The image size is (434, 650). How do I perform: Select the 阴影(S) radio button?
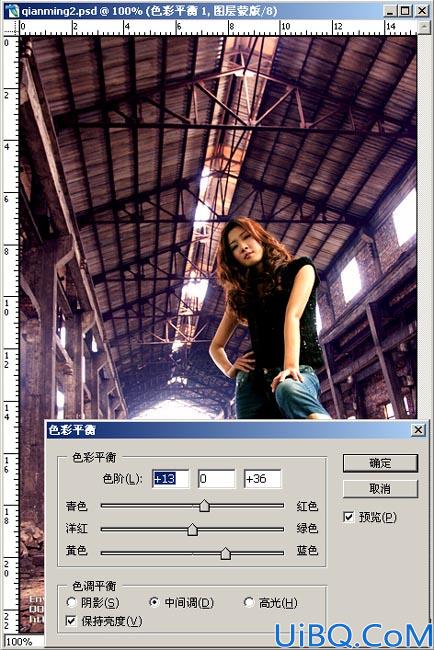(x=71, y=602)
